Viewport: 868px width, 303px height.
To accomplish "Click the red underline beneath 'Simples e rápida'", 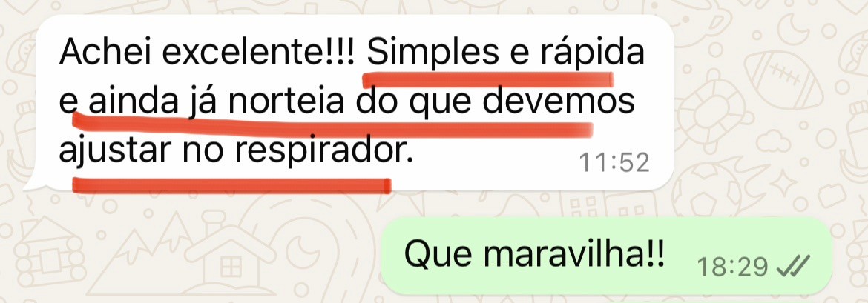I will point(488,79).
